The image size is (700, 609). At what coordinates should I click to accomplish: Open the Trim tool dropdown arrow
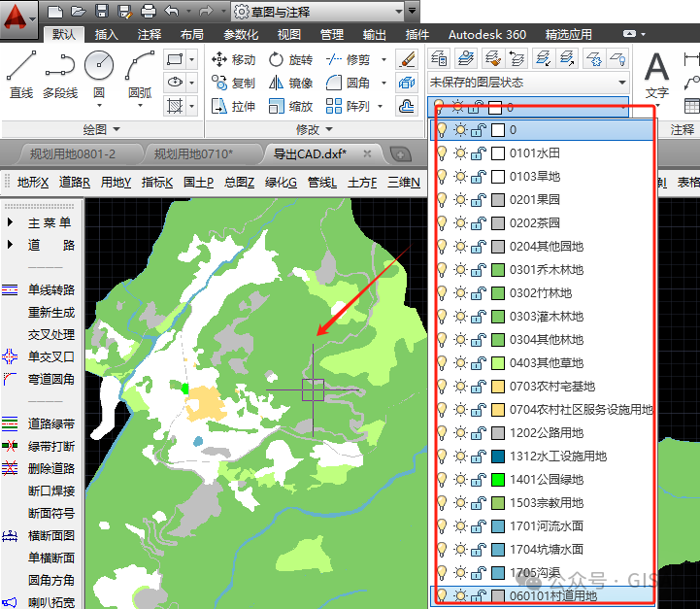tap(383, 59)
